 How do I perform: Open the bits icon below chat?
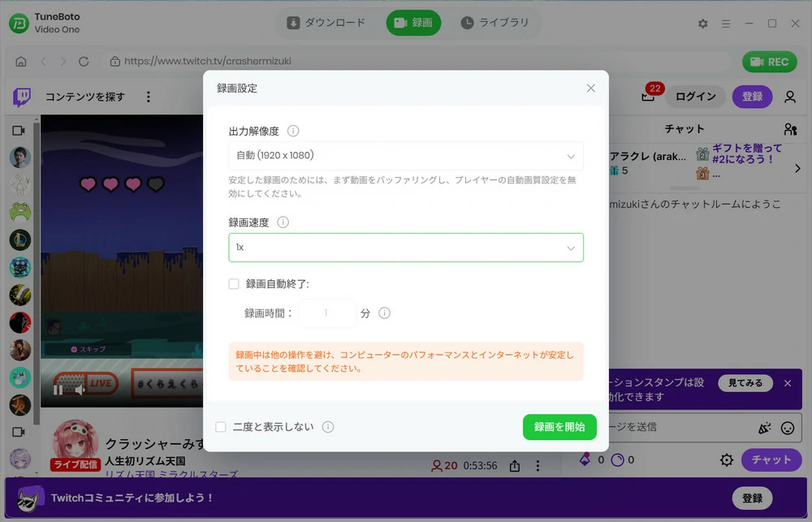[585, 459]
